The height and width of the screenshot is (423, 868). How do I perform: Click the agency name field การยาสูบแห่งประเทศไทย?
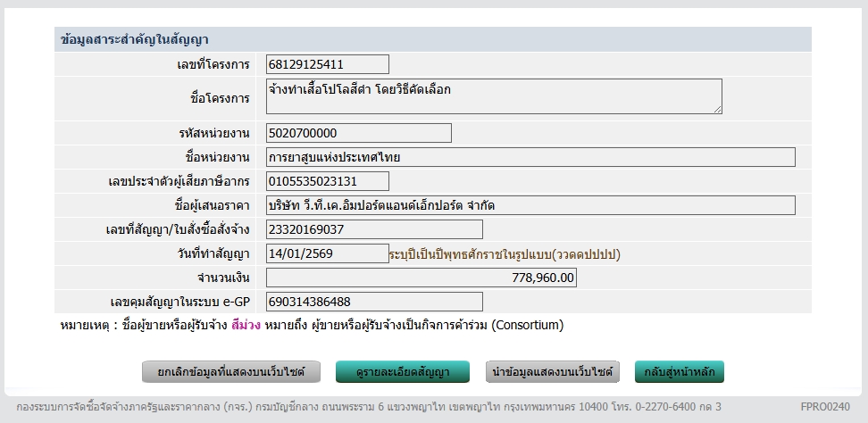(530, 157)
